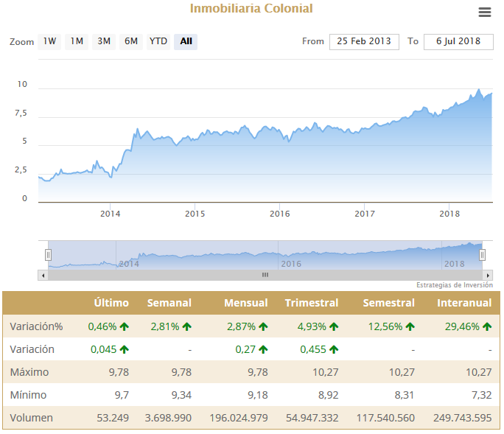This screenshot has width=504, height=434.
Task: Click the up arrow next to 29,46%
Action: click(x=487, y=326)
